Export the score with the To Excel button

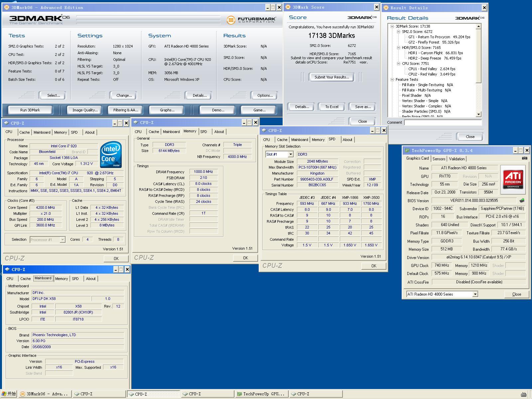[x=332, y=107]
